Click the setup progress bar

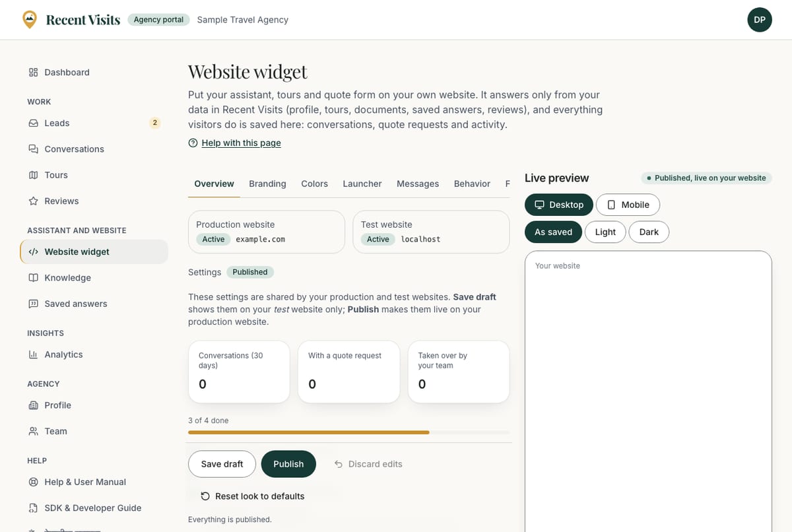coord(350,432)
